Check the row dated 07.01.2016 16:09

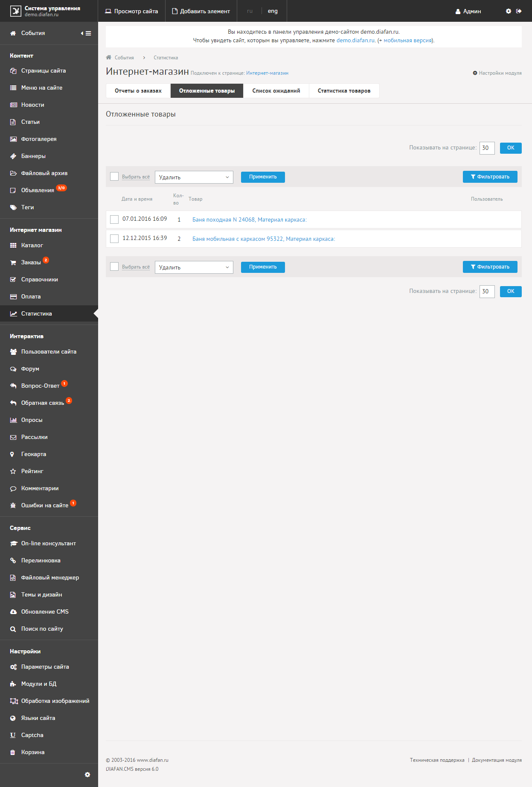[x=114, y=219]
